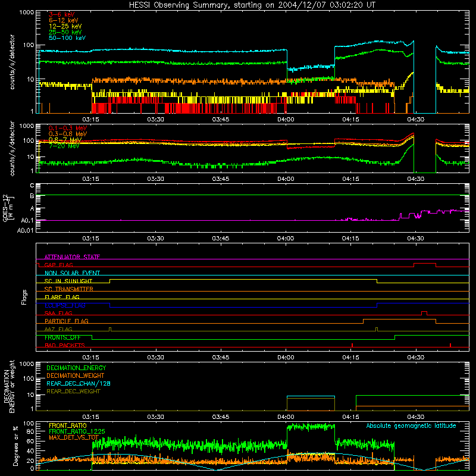476x476 pixels.
Task: Click the 03:45 tick label under GOES panel
Action: (x=220, y=239)
